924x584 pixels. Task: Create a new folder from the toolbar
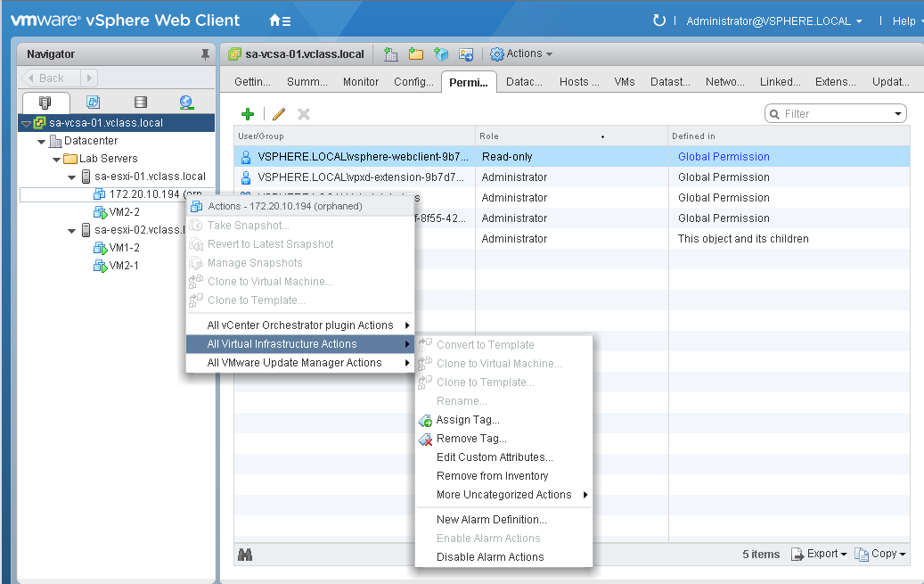(x=415, y=53)
